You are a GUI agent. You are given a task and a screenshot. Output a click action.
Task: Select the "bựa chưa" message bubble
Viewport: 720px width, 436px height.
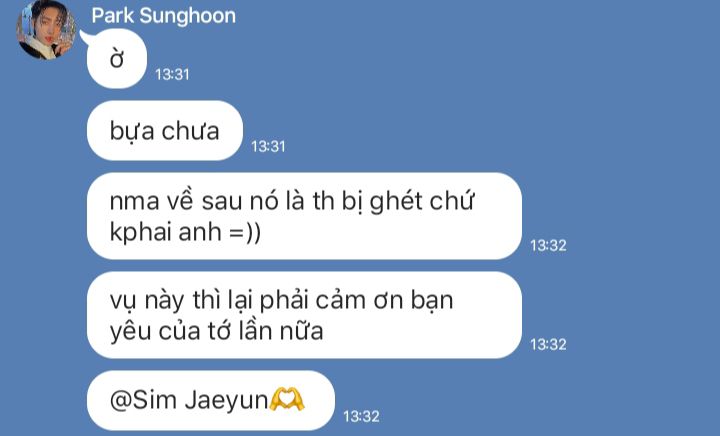coord(165,131)
